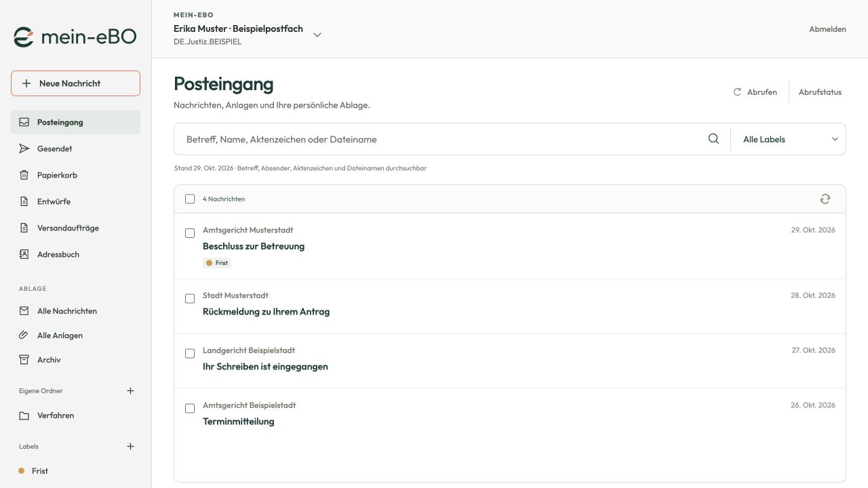
Task: Show Alle Nachrichten in Ablage
Action: click(x=75, y=311)
